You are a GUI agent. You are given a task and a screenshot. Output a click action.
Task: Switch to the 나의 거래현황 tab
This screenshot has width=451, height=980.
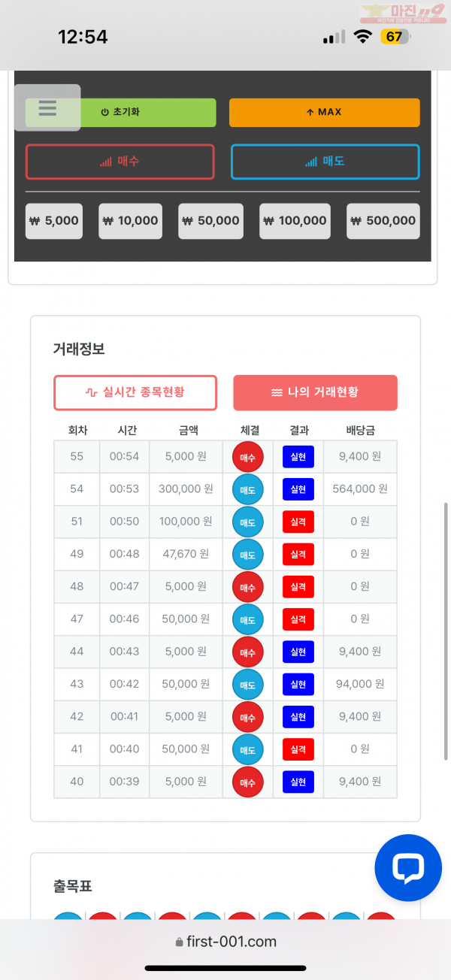click(315, 392)
